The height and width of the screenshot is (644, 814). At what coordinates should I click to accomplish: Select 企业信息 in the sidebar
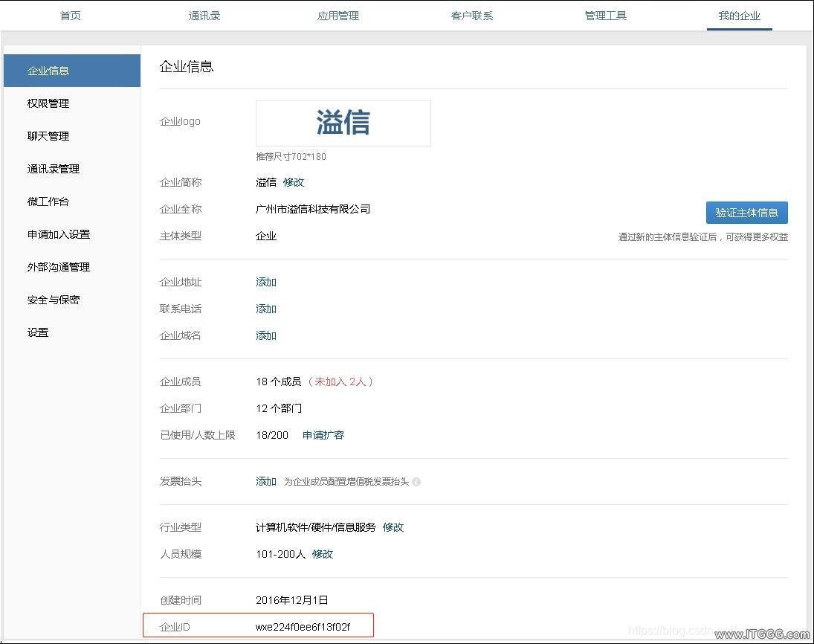(x=72, y=71)
